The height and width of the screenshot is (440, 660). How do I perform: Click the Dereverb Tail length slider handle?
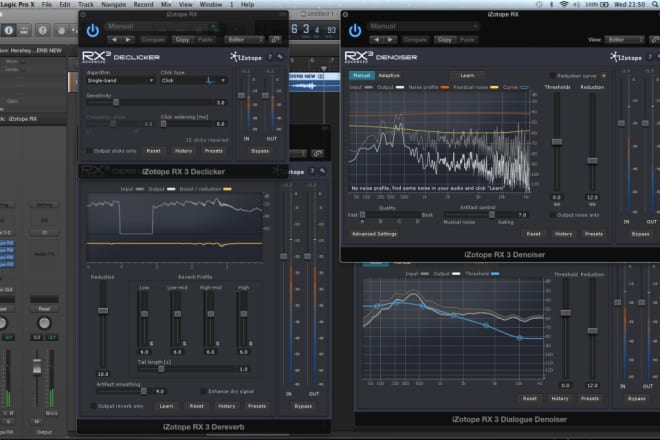click(x=161, y=369)
